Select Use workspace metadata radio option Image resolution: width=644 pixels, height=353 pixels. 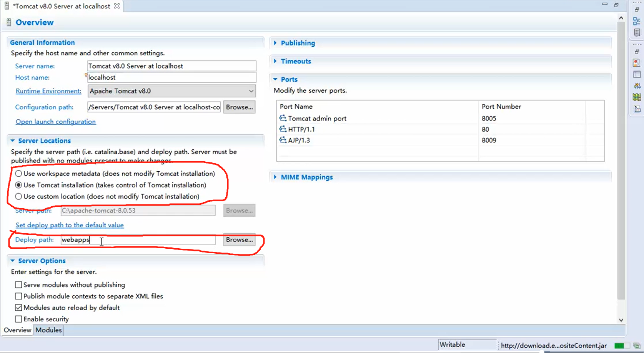pyautogui.click(x=18, y=174)
